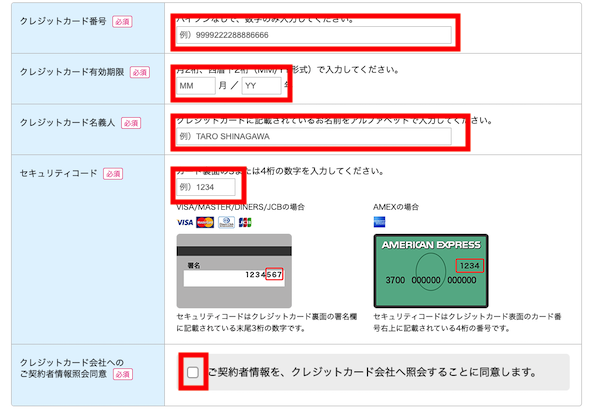Click the クレジットカード番号 label
Viewport: 600px width, 415px height.
click(63, 21)
